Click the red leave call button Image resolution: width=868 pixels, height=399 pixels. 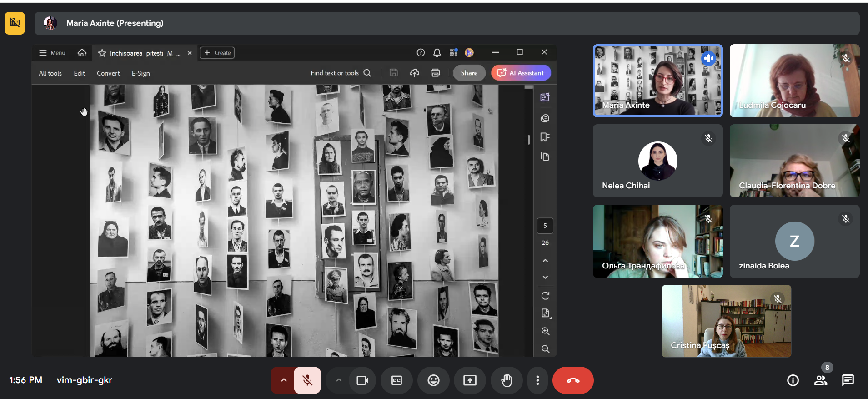pyautogui.click(x=573, y=380)
